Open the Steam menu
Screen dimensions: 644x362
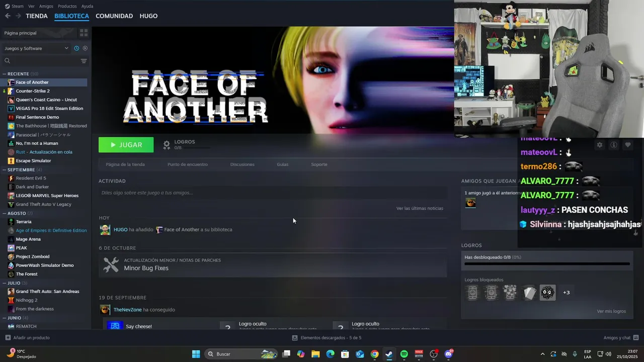[14, 6]
